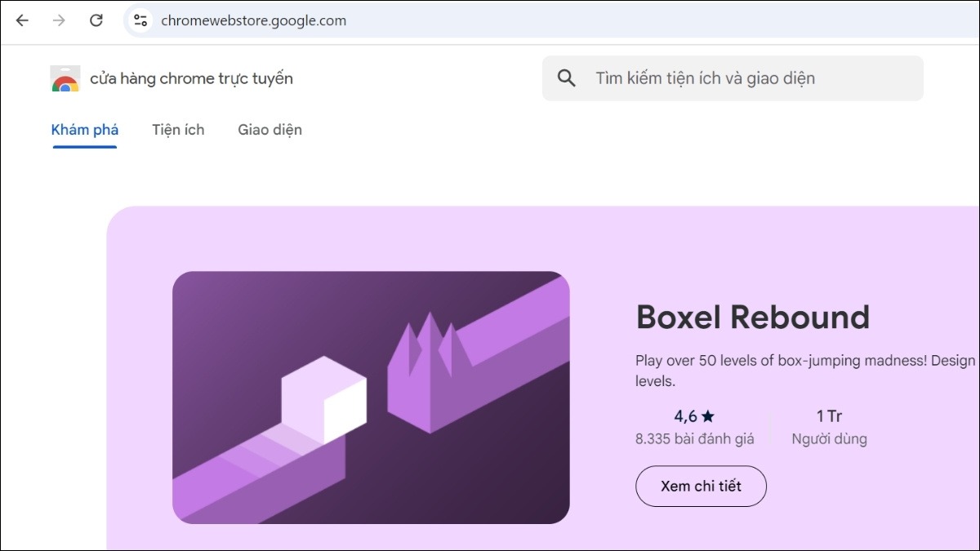980x551 pixels.
Task: Select the chromewebstore.google.com address bar
Action: pyautogui.click(x=551, y=20)
